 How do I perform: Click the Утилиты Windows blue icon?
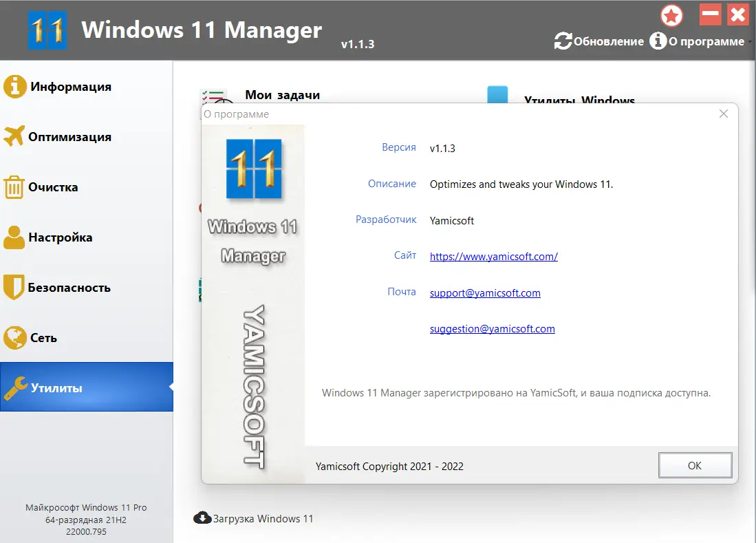click(x=497, y=94)
